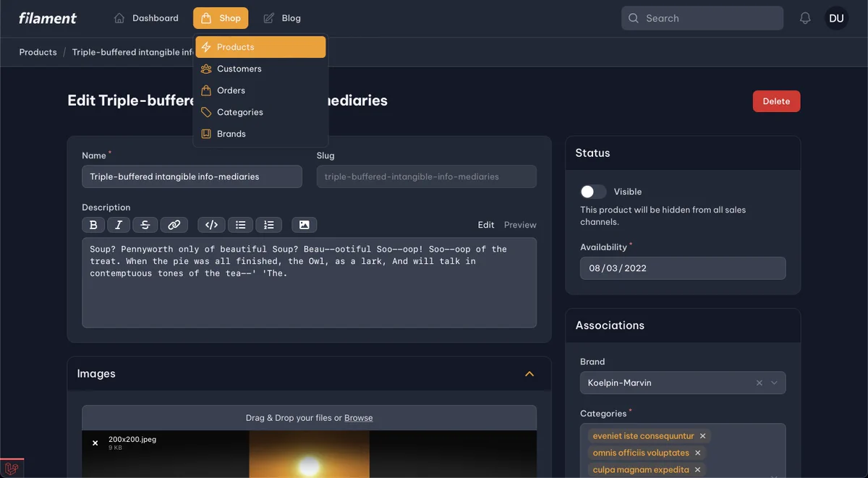The width and height of the screenshot is (868, 478).
Task: Toggle the Shop navigation menu
Action: click(x=221, y=18)
